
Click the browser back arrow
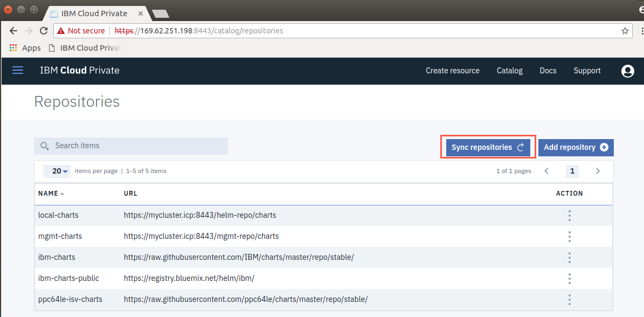pos(13,31)
